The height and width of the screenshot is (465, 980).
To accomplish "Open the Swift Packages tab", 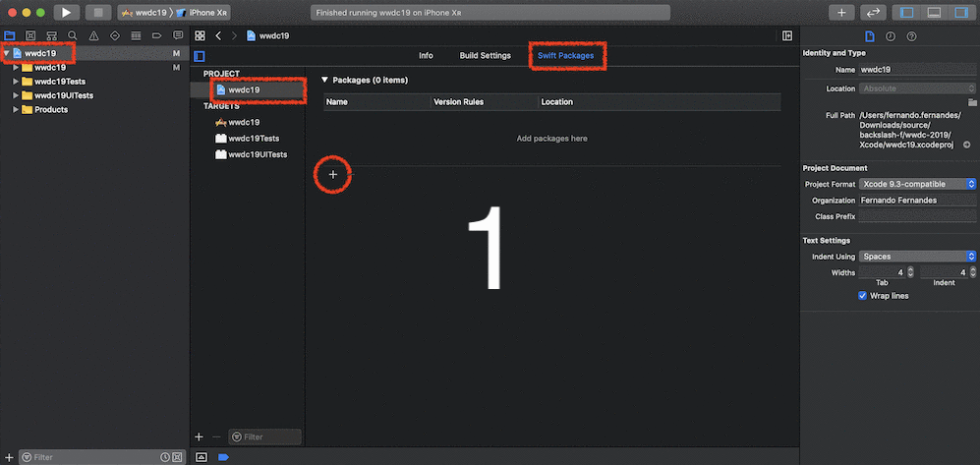I will click(565, 56).
